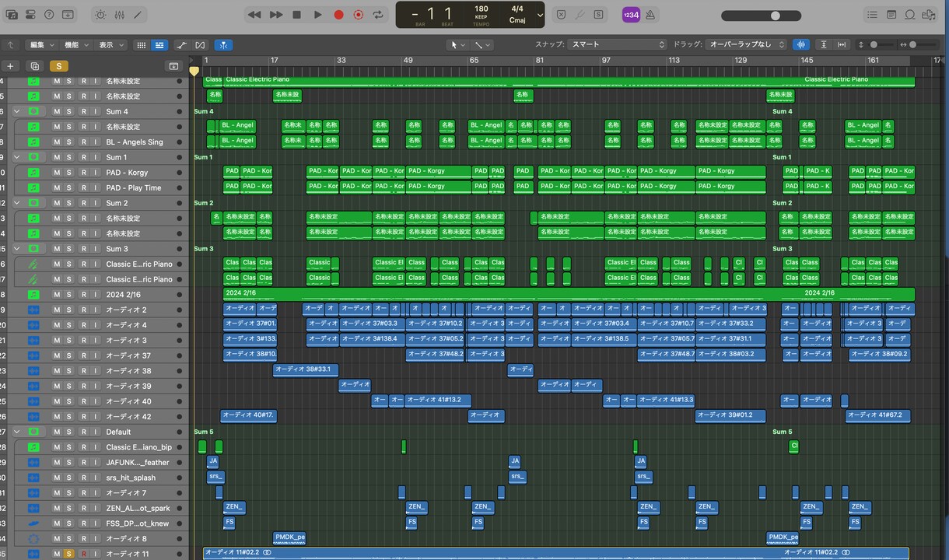Click the yellow playhead marker at bar 1

[x=194, y=71]
